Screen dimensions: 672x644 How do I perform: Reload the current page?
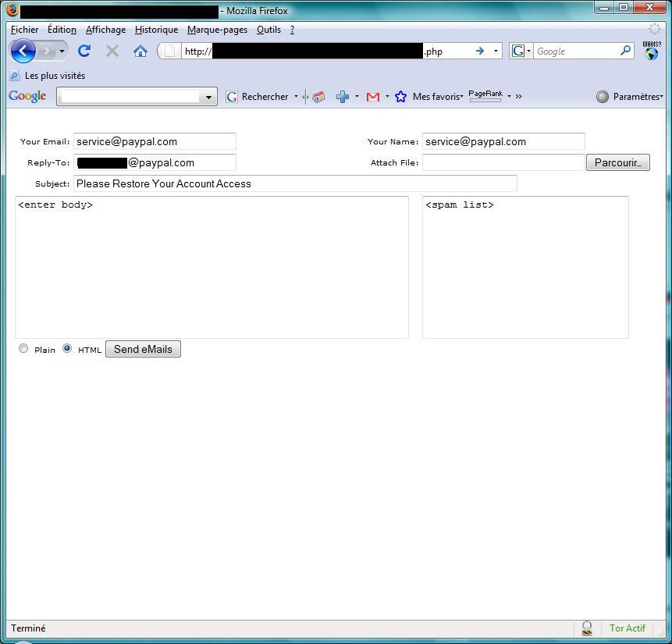tap(84, 52)
